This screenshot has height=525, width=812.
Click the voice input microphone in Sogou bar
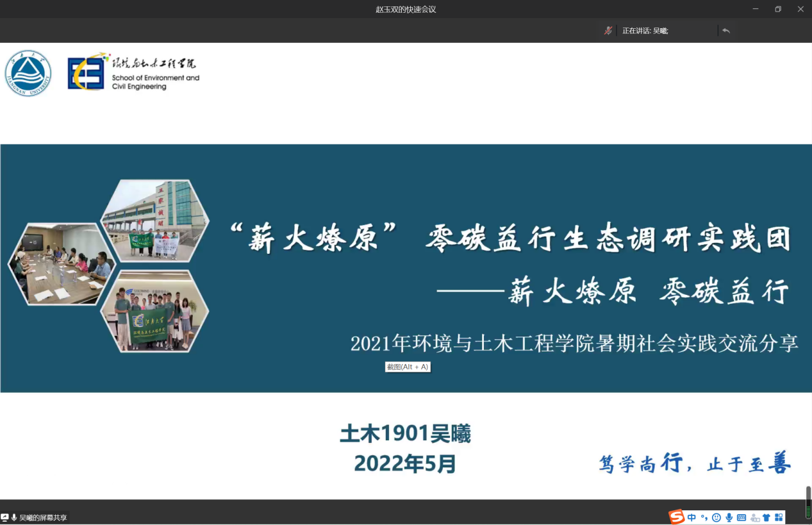(x=729, y=517)
